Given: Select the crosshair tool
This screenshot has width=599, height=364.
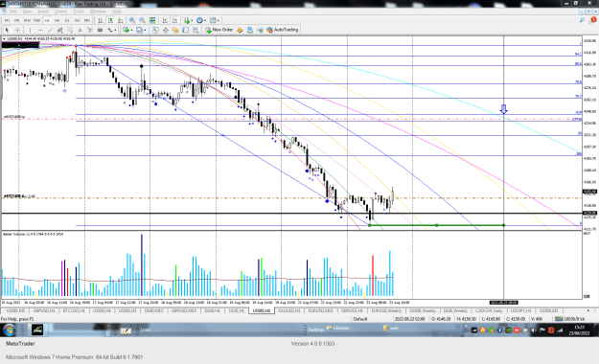Looking at the screenshot, I should (x=17, y=30).
